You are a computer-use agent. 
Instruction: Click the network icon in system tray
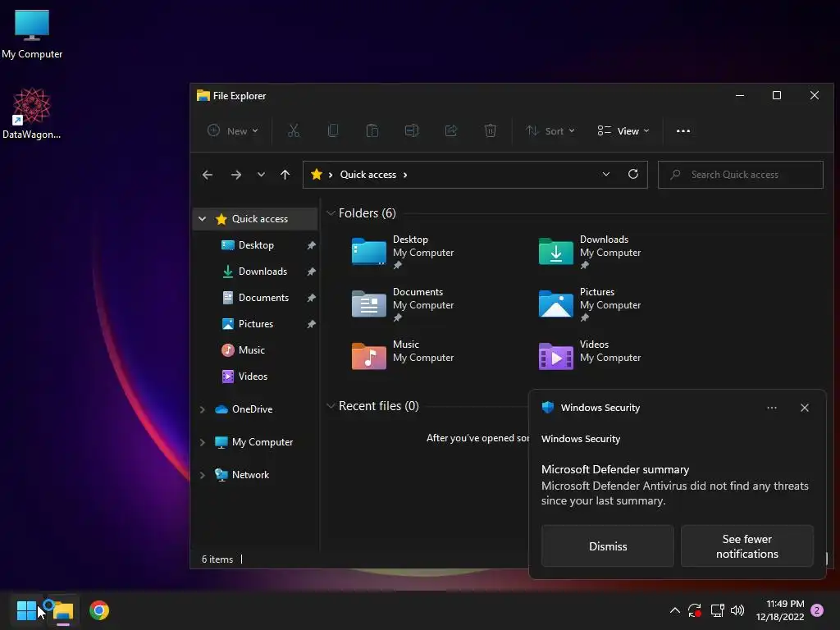click(717, 610)
